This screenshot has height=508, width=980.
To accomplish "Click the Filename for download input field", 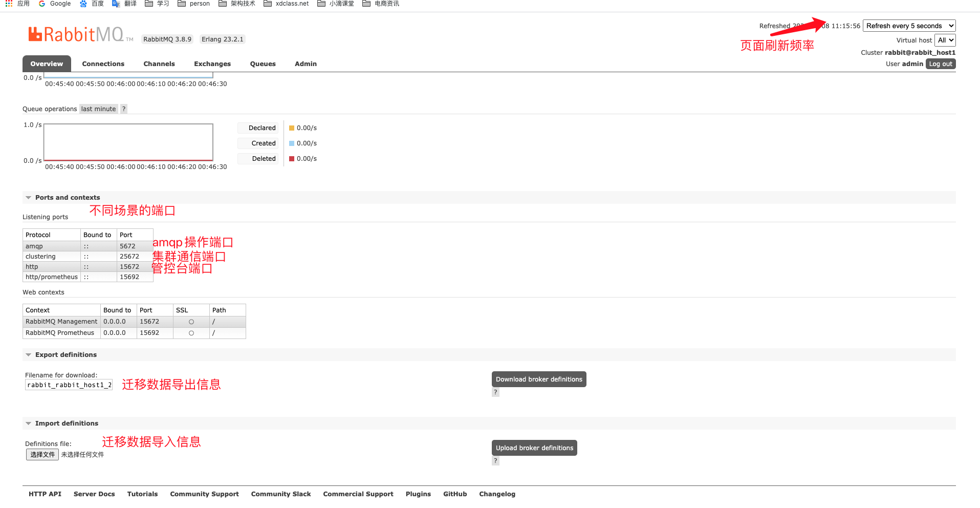I will click(x=69, y=385).
